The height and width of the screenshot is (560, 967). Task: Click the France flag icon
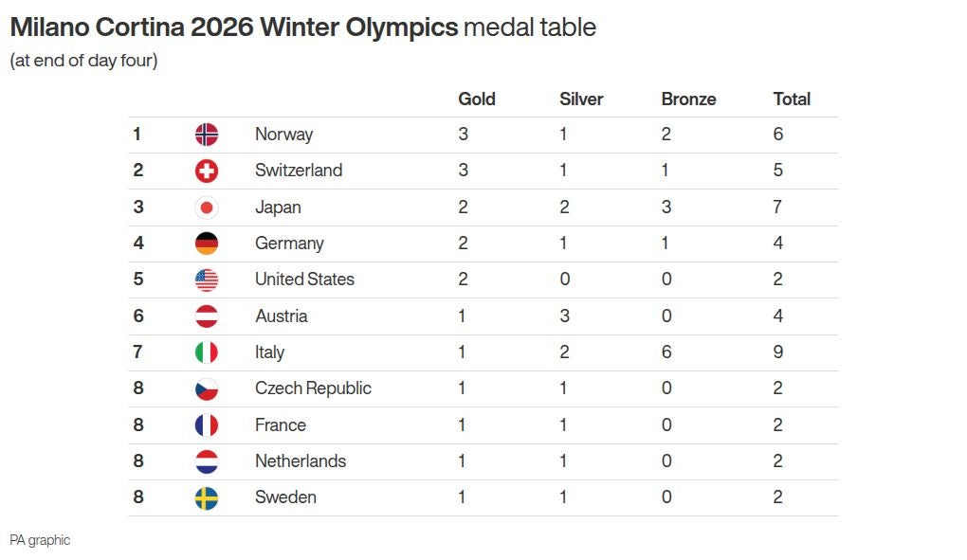[x=207, y=425]
